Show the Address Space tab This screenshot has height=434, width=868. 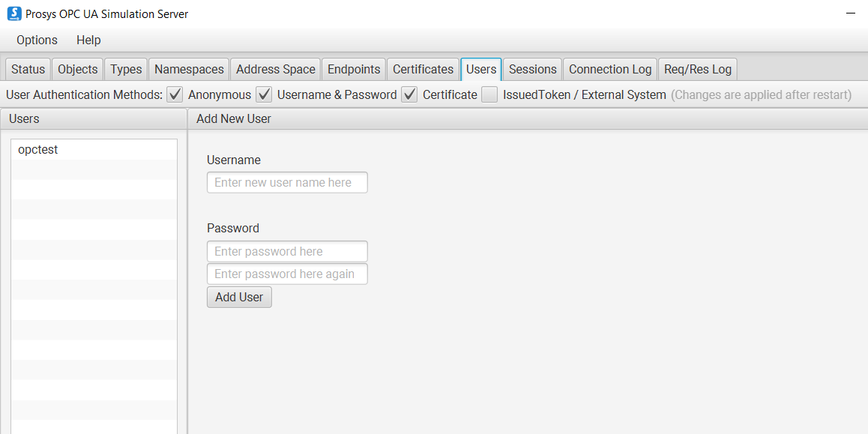(x=276, y=69)
